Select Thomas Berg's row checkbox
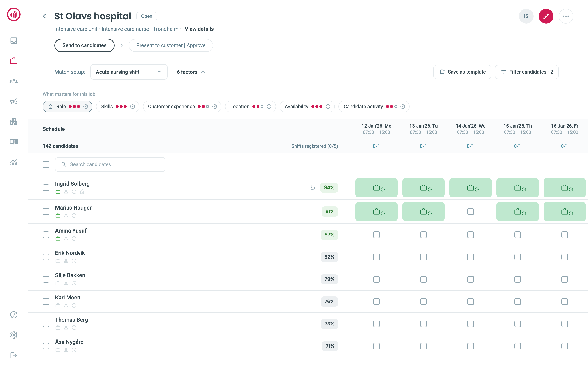This screenshot has height=368, width=588. click(x=46, y=324)
